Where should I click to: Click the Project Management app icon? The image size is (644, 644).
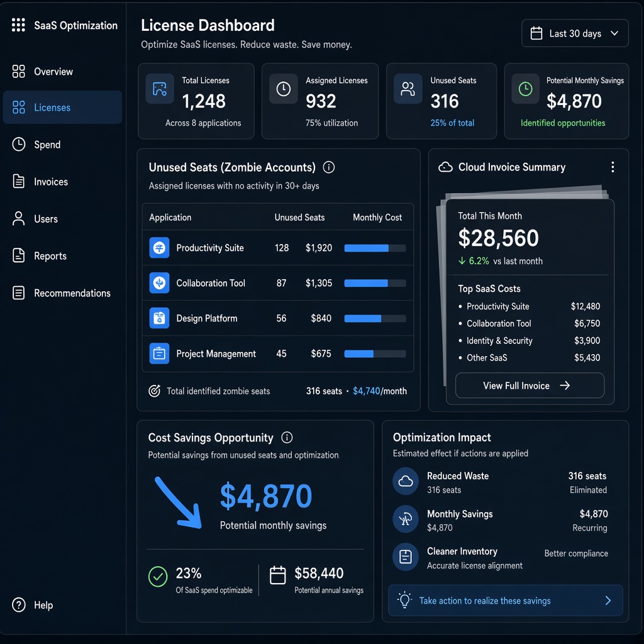click(x=159, y=353)
